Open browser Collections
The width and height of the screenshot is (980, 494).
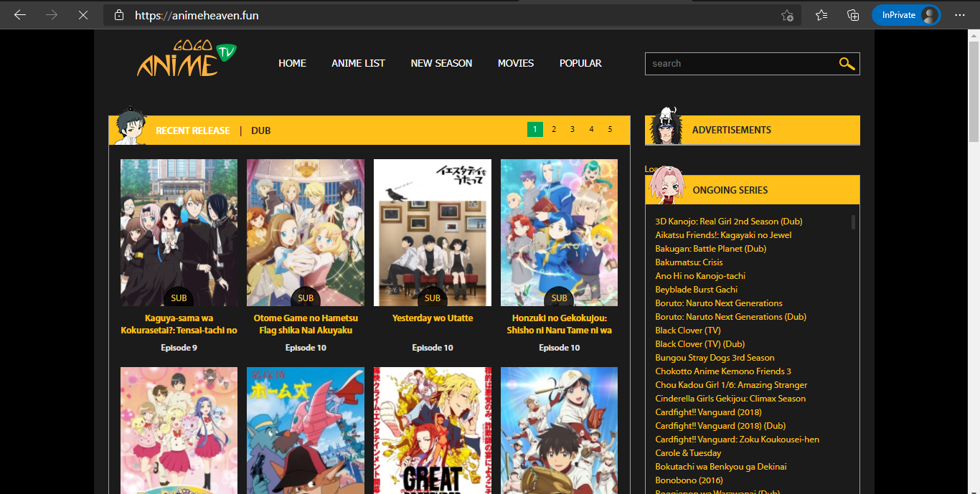tap(853, 15)
